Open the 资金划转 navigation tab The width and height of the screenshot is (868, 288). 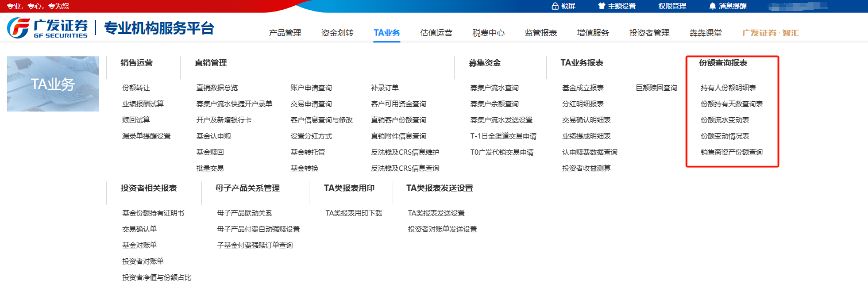(x=337, y=33)
